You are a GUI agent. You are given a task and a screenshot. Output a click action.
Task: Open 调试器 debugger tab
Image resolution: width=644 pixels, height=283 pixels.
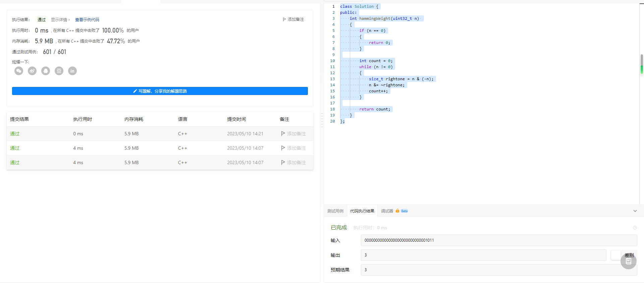[x=387, y=211]
